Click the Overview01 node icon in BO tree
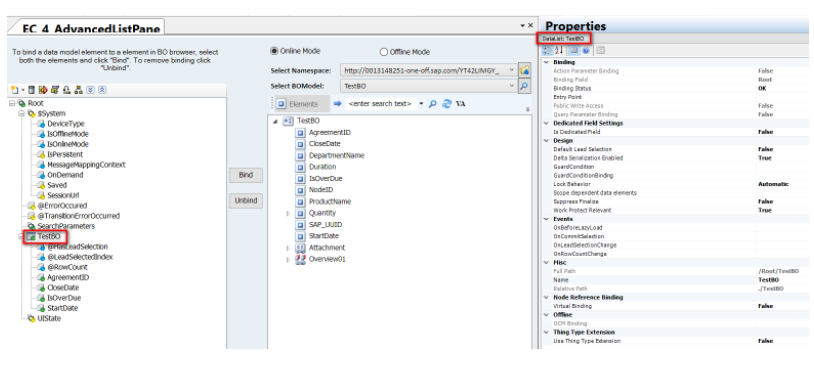The width and height of the screenshot is (814, 371). 301,259
